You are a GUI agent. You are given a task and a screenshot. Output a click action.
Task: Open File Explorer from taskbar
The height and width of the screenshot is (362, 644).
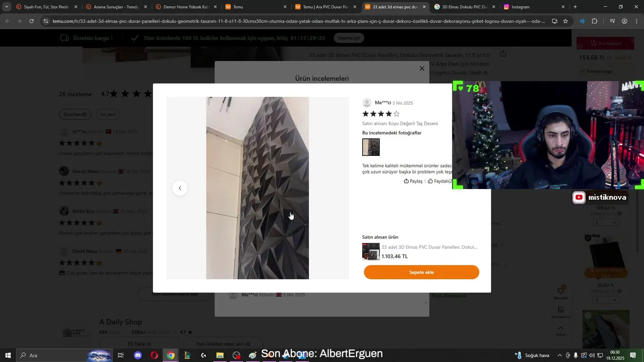pos(220,355)
